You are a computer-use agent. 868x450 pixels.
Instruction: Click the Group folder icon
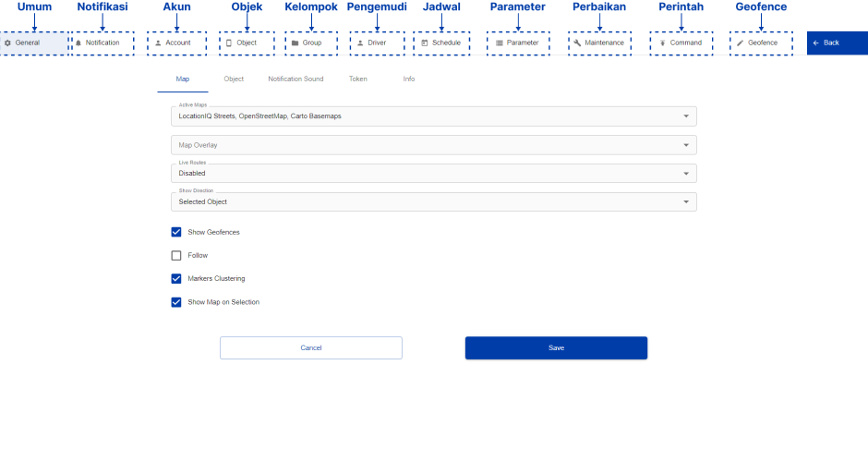(295, 43)
